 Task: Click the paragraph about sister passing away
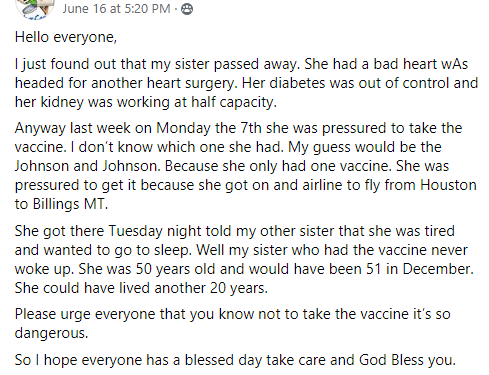coord(246,83)
